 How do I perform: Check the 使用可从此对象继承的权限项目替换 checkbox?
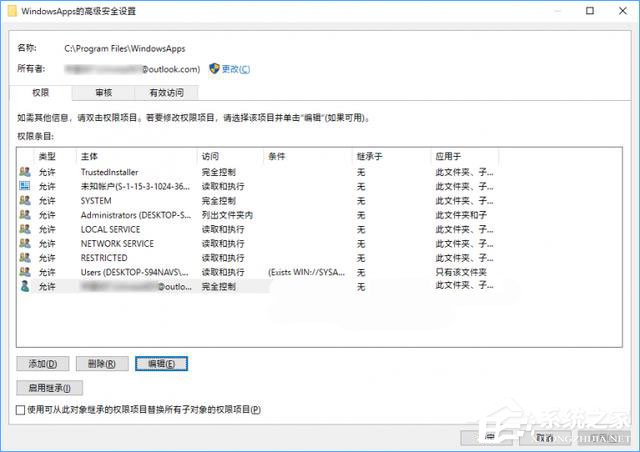(20, 410)
